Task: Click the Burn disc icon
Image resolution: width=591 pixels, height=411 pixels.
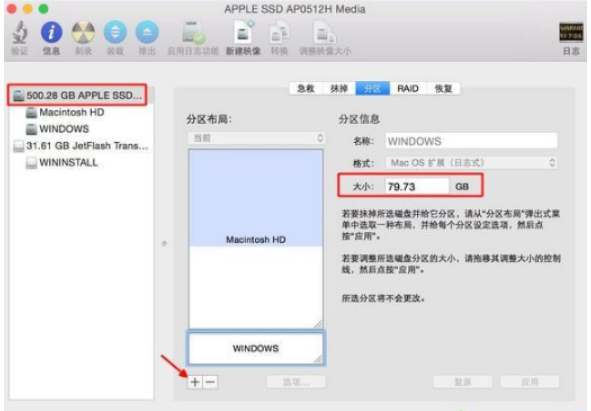Action: [x=83, y=32]
